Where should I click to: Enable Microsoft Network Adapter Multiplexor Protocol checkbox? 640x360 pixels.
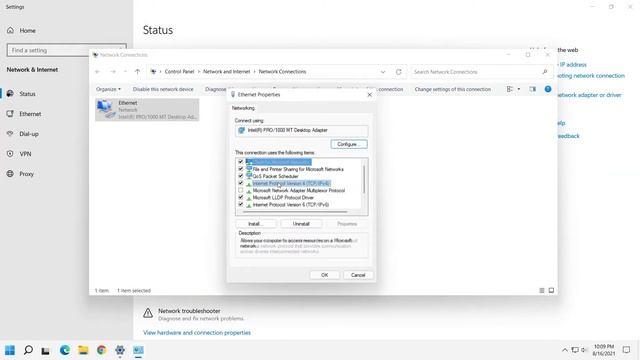point(241,190)
